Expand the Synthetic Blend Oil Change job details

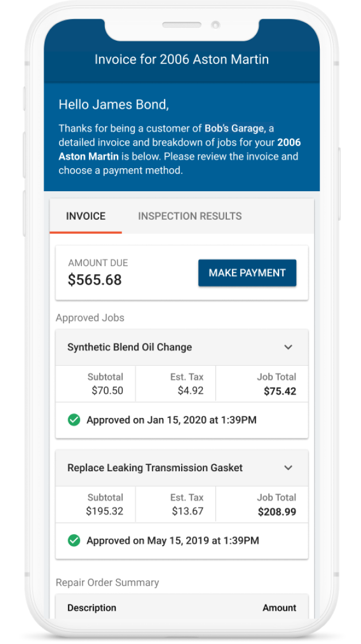pyautogui.click(x=289, y=347)
